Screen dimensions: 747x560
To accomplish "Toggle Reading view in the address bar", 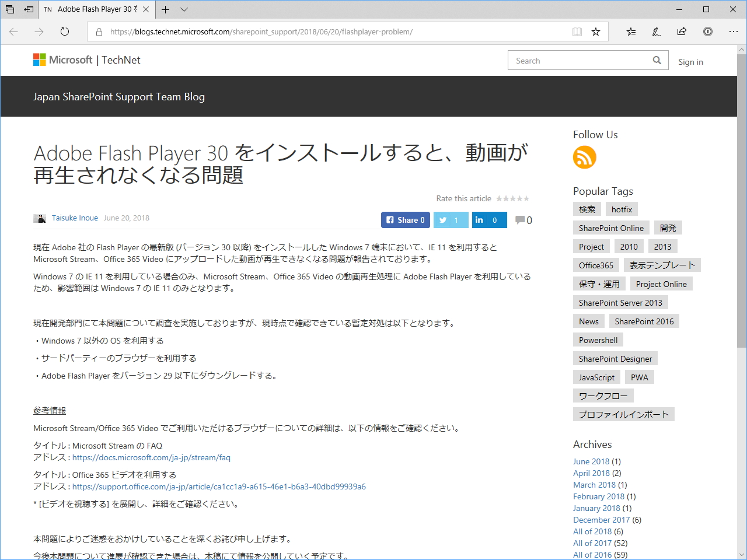I will pos(577,32).
